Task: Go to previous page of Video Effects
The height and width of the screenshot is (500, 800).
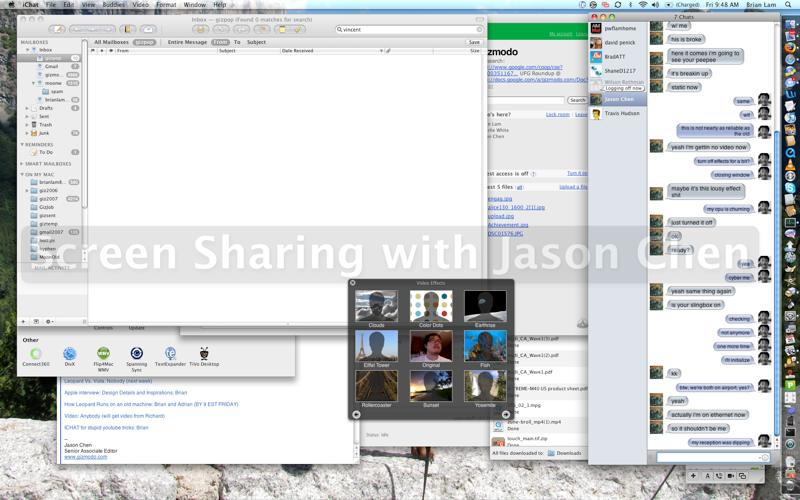Action: (x=356, y=414)
